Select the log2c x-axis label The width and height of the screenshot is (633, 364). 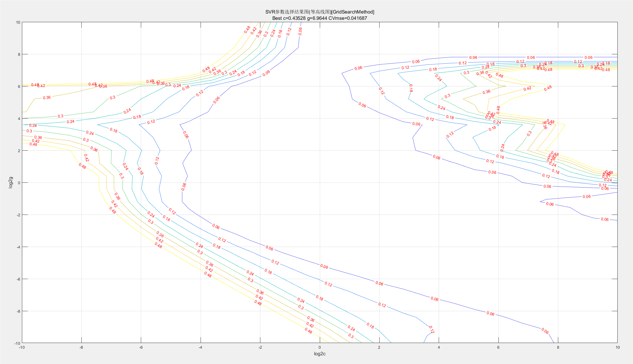point(320,354)
